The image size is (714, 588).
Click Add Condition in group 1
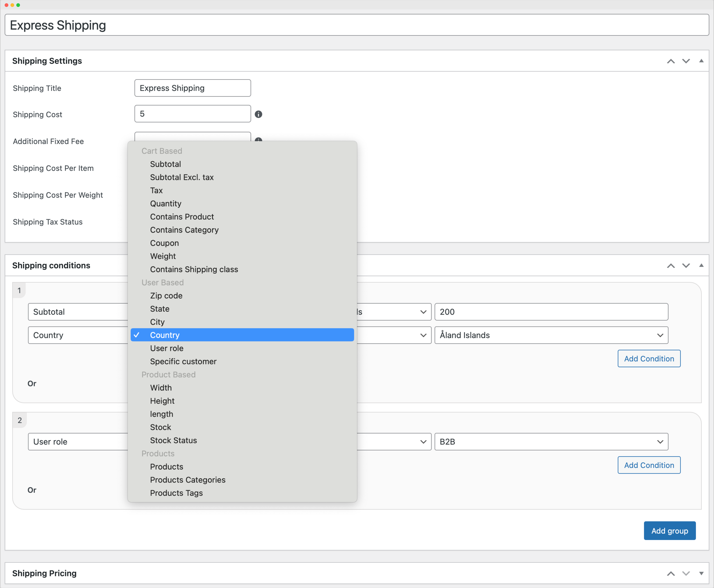click(649, 359)
